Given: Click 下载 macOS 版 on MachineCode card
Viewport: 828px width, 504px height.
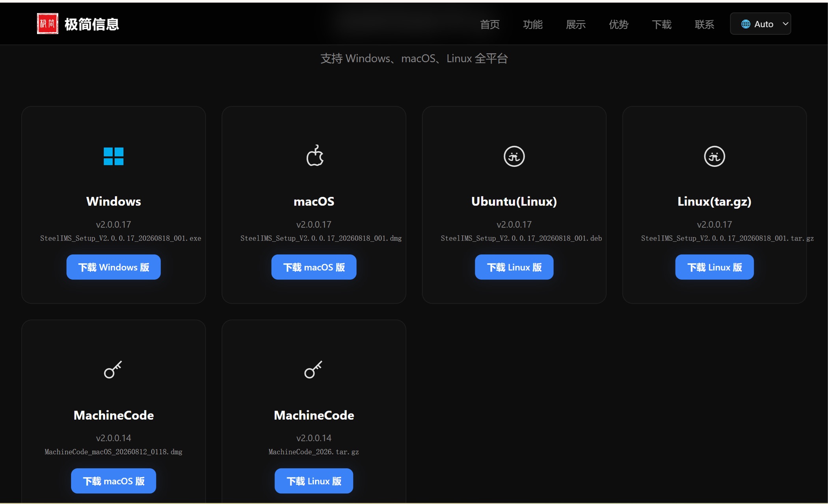Looking at the screenshot, I should pos(114,481).
